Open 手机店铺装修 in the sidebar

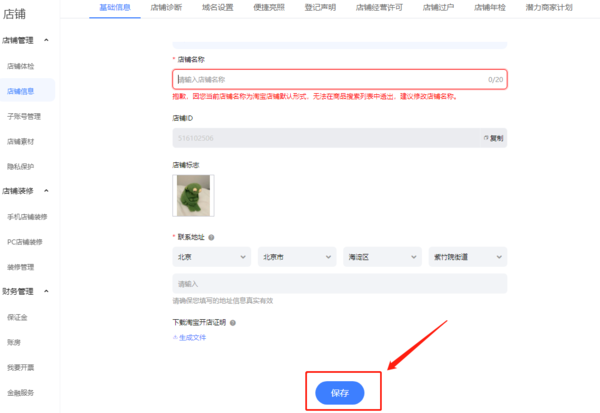coord(27,217)
